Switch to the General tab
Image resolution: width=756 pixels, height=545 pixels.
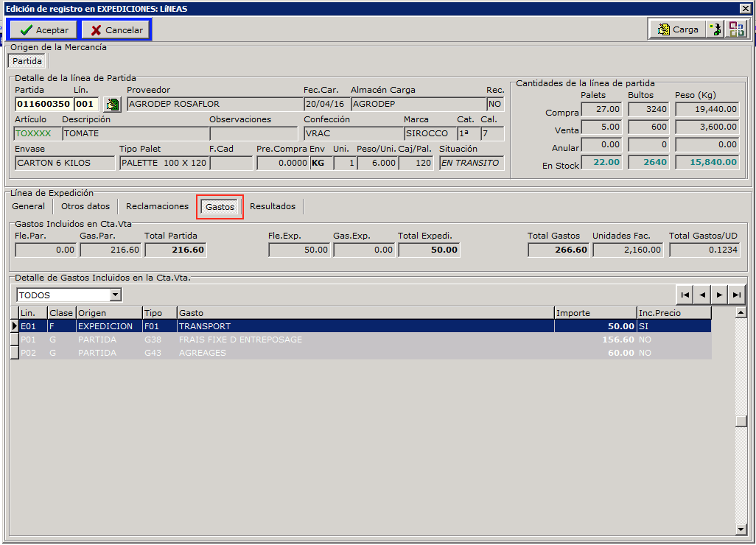(x=29, y=206)
